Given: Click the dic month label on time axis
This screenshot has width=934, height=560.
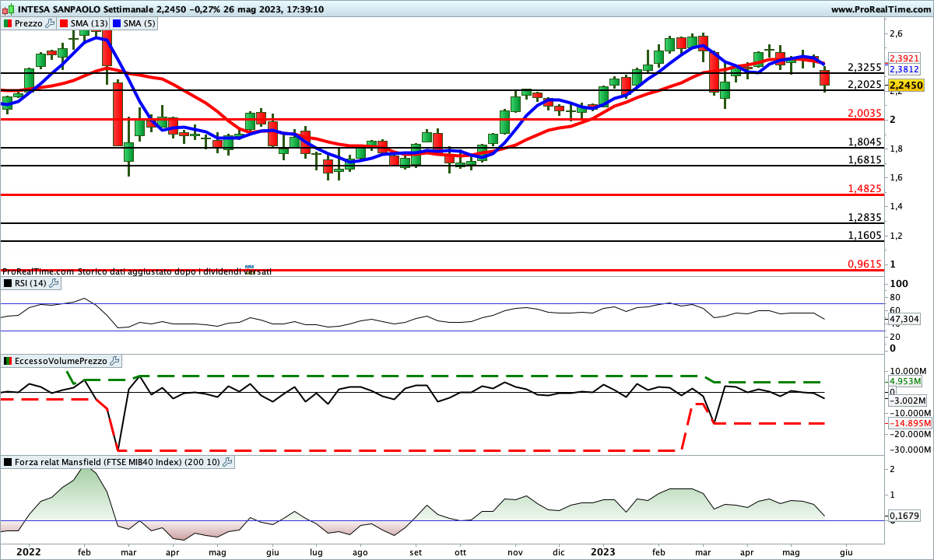Looking at the screenshot, I should coord(557,551).
